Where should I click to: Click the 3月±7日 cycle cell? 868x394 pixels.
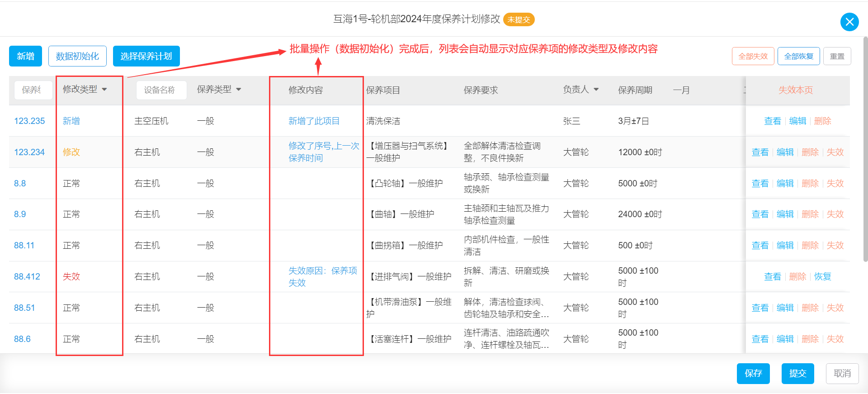634,121
